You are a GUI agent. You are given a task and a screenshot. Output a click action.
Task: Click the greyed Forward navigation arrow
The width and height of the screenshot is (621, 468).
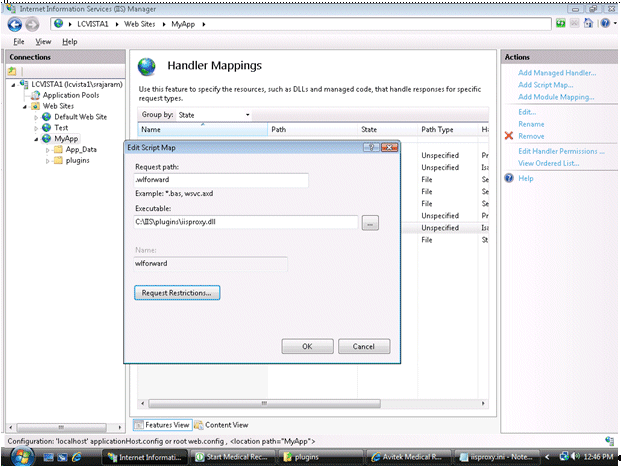(32, 25)
